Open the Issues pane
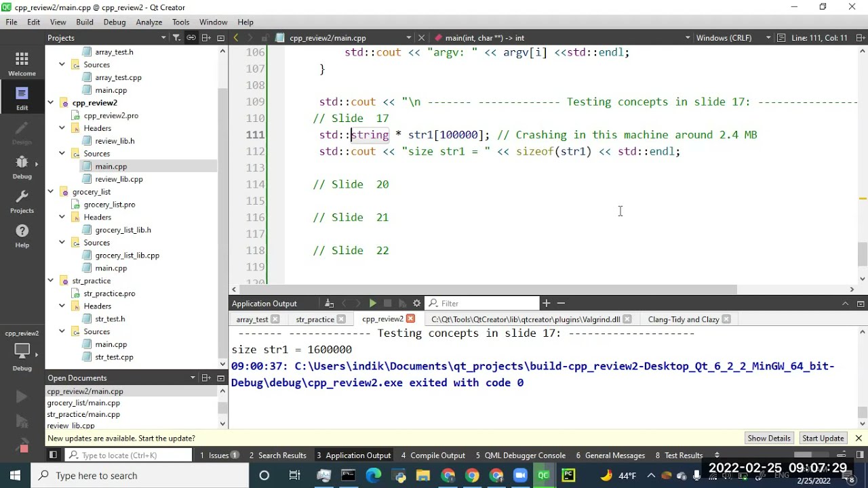The width and height of the screenshot is (868, 488). (x=218, y=455)
